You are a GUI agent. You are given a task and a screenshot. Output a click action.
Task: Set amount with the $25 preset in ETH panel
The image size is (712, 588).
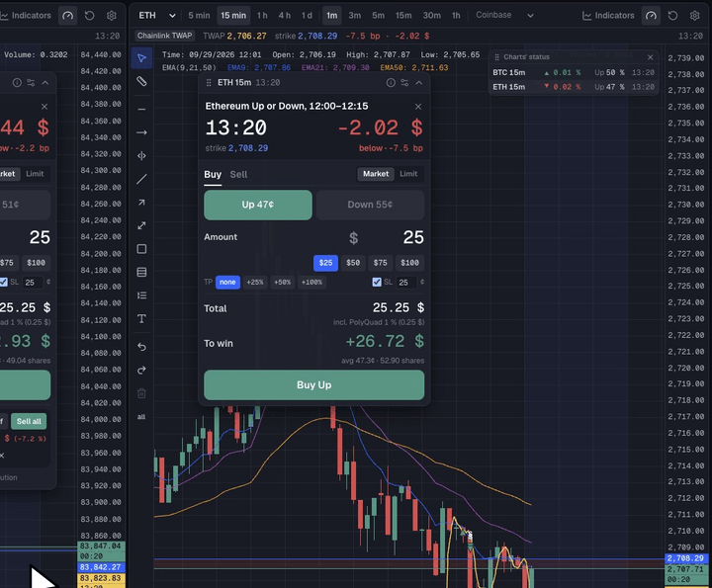[325, 263]
